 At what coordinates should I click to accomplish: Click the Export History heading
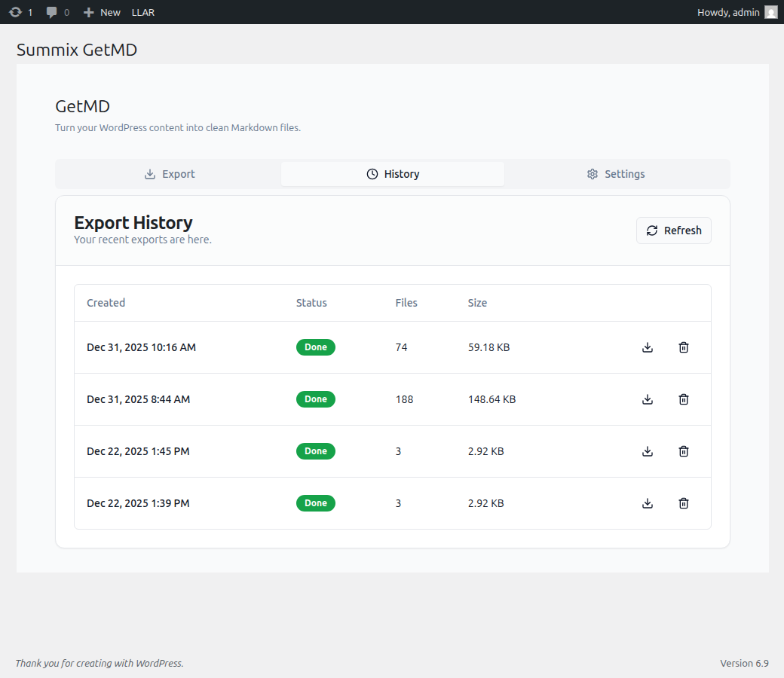[133, 222]
